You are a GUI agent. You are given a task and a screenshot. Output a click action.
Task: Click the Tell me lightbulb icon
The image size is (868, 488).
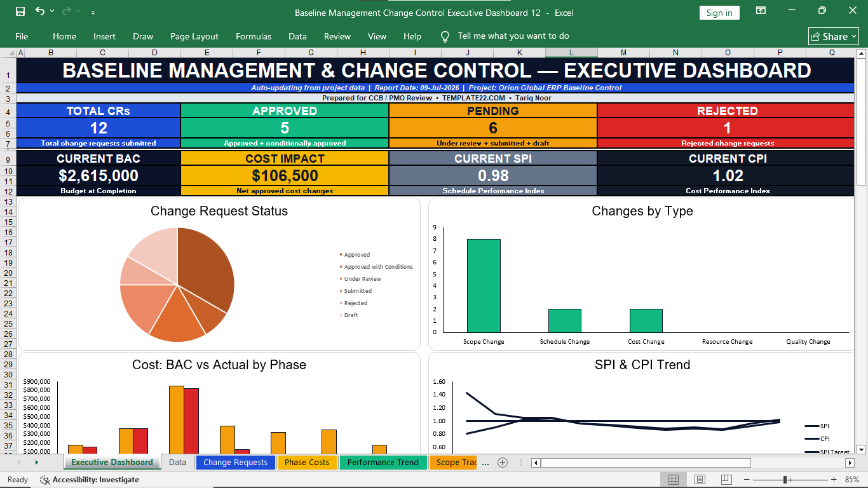(x=445, y=36)
